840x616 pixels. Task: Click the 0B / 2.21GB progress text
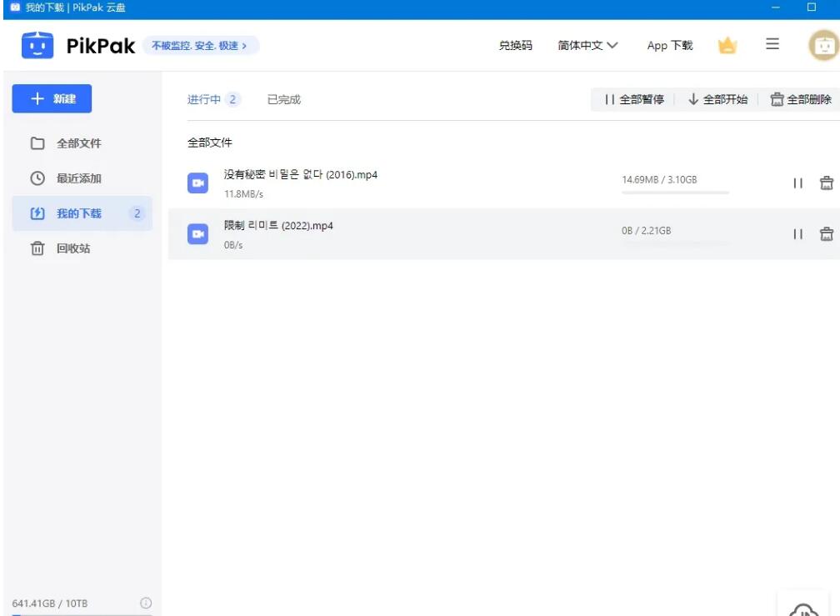pyautogui.click(x=646, y=231)
